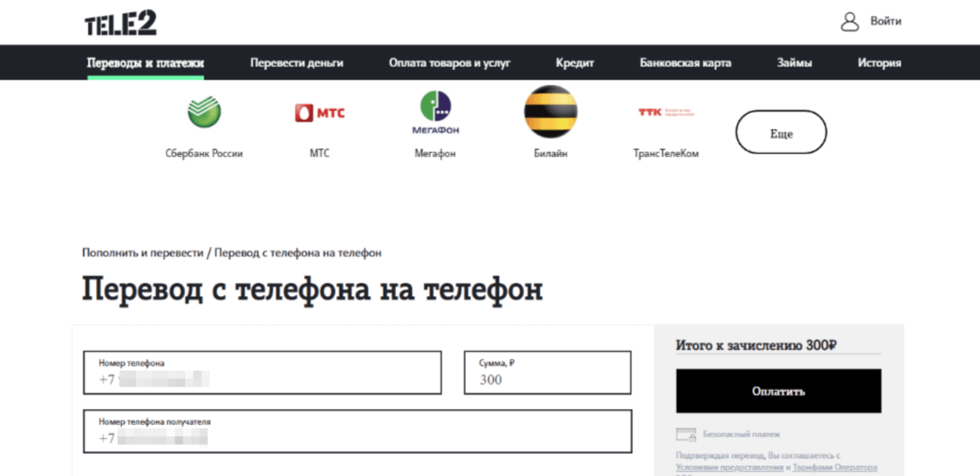980x476 pixels.
Task: Open Оплата товаров и услуг menu
Action: pyautogui.click(x=450, y=62)
